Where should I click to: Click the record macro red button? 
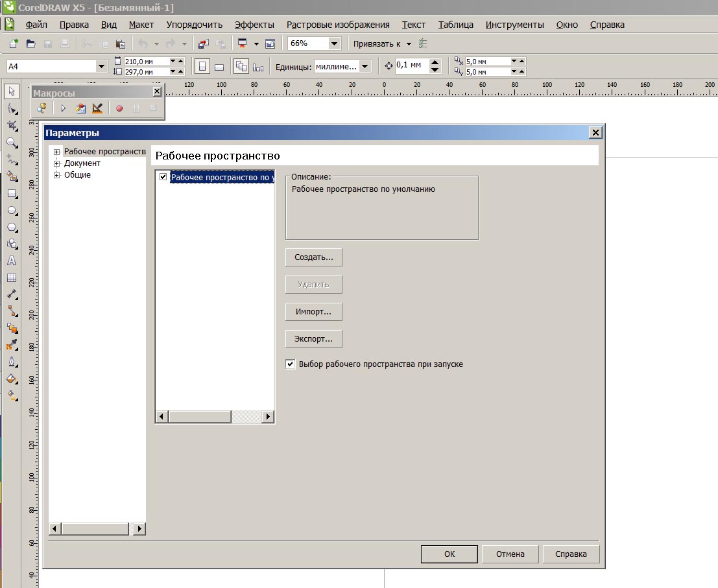(x=119, y=108)
